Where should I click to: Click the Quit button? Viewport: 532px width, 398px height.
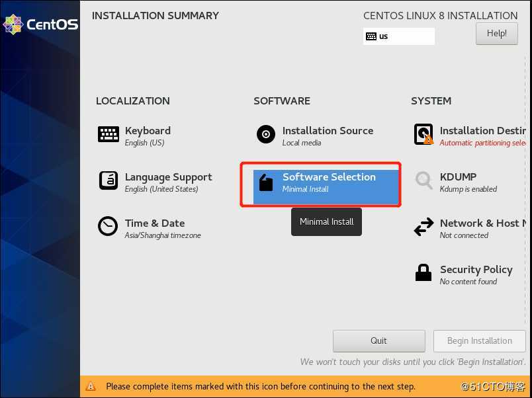tap(378, 340)
